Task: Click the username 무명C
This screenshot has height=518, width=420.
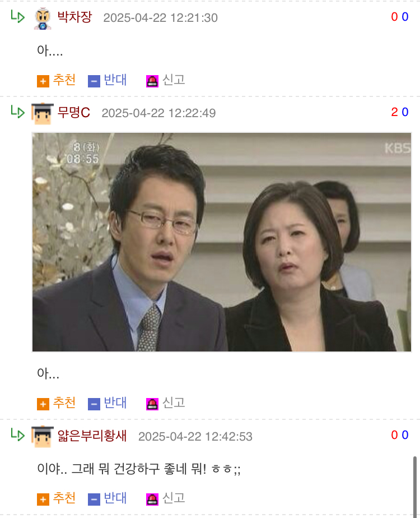Action: pos(73,112)
